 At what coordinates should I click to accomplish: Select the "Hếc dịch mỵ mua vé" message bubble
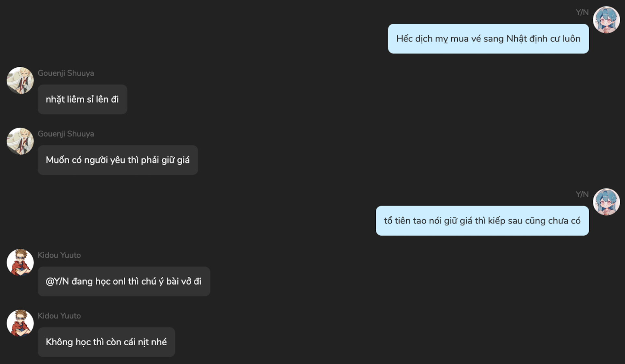click(x=488, y=39)
